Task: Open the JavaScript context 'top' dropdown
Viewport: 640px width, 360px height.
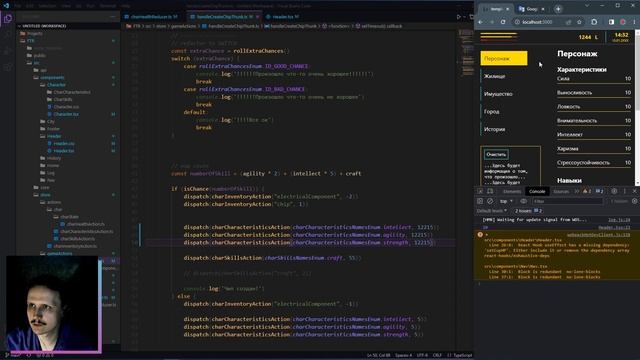Action: (x=506, y=201)
